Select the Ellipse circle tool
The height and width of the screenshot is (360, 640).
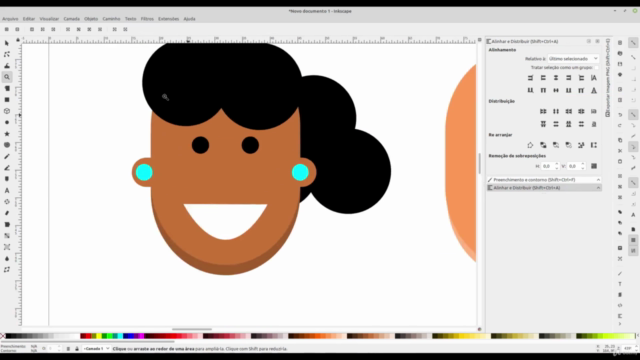pos(7,122)
